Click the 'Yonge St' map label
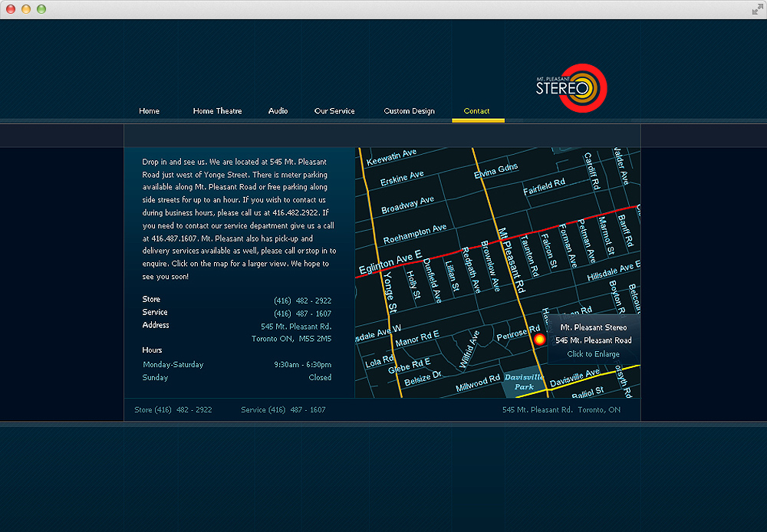 click(390, 292)
